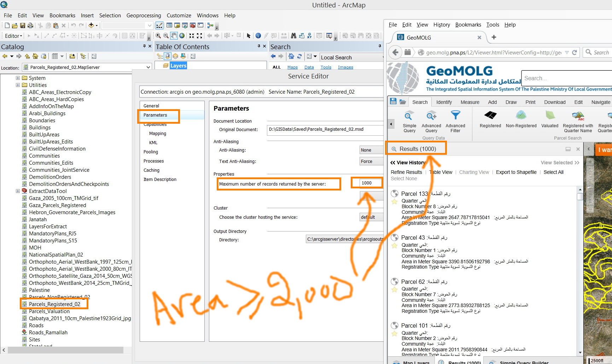Select the Zoom In magnifier tool

(x=158, y=36)
